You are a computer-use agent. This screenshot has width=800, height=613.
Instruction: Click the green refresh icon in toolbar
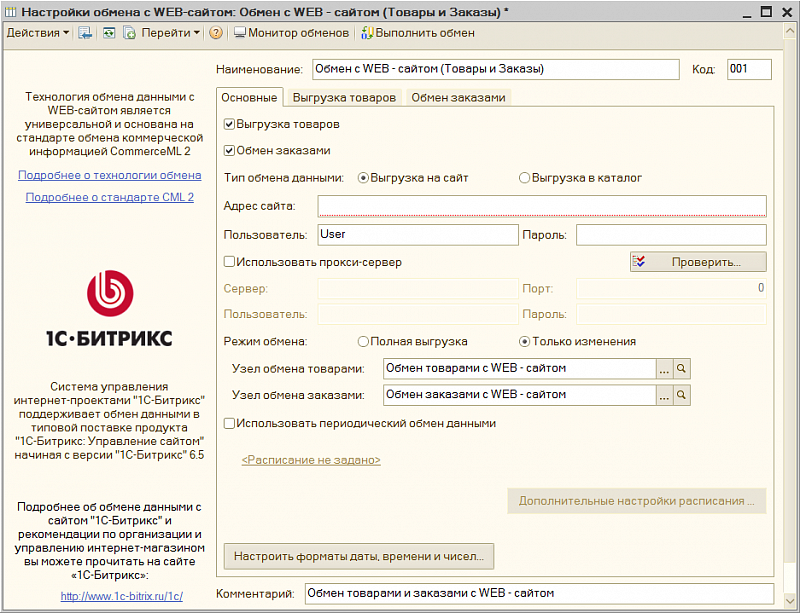point(109,33)
